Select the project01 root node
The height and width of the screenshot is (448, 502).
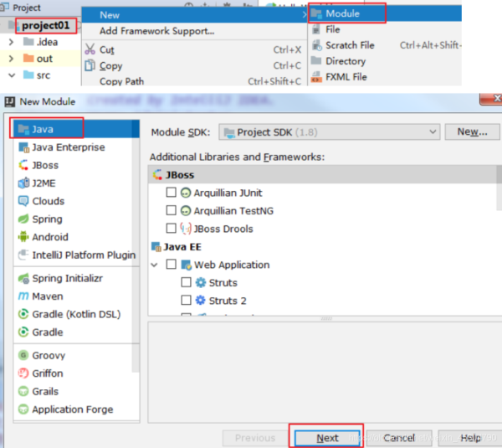tap(44, 25)
